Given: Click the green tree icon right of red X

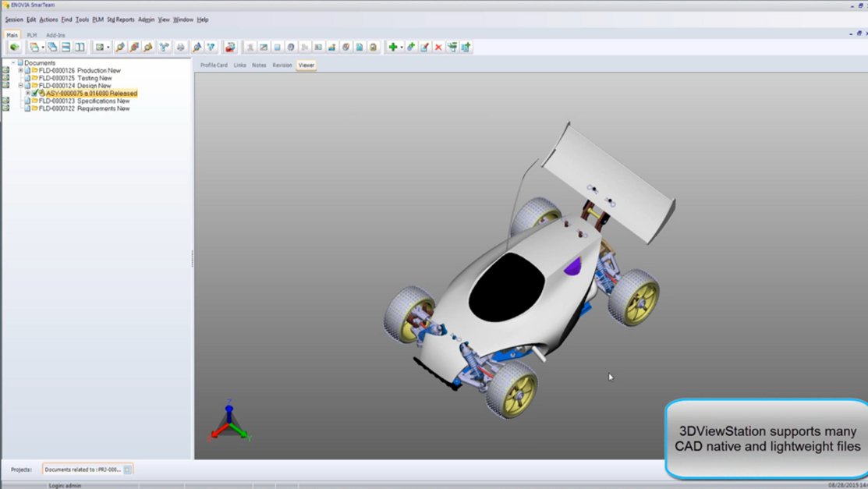Looking at the screenshot, I should pos(452,47).
